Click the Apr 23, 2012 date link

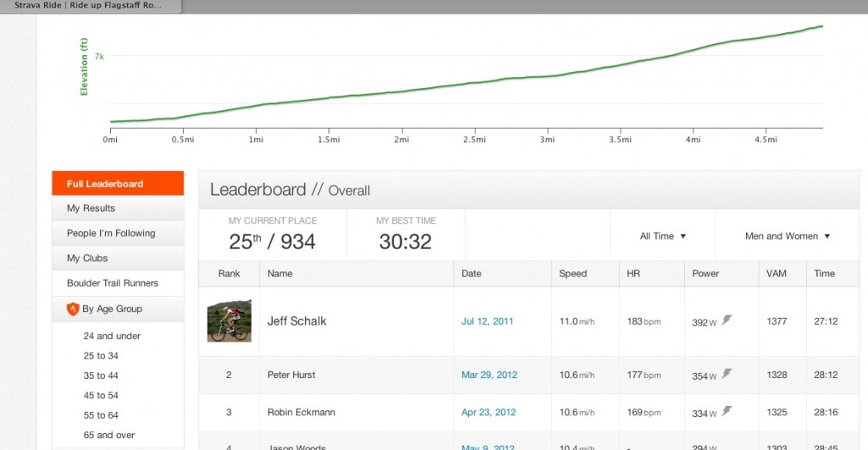point(488,413)
